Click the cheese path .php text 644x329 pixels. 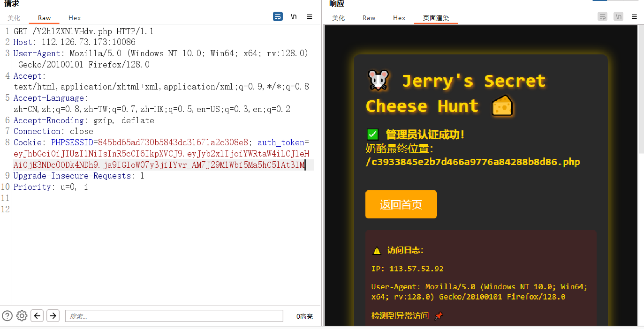click(x=473, y=162)
